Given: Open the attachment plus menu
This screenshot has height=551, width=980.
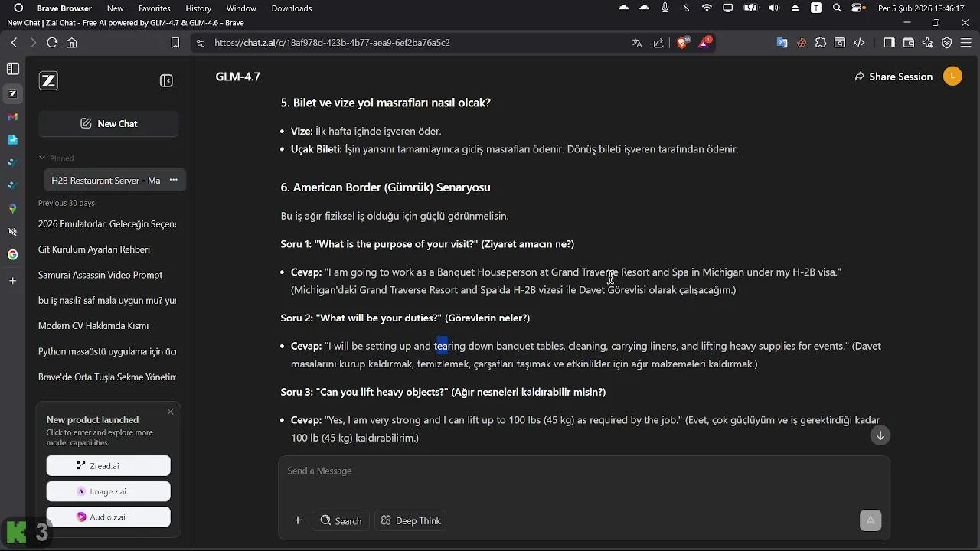Looking at the screenshot, I should (x=298, y=520).
